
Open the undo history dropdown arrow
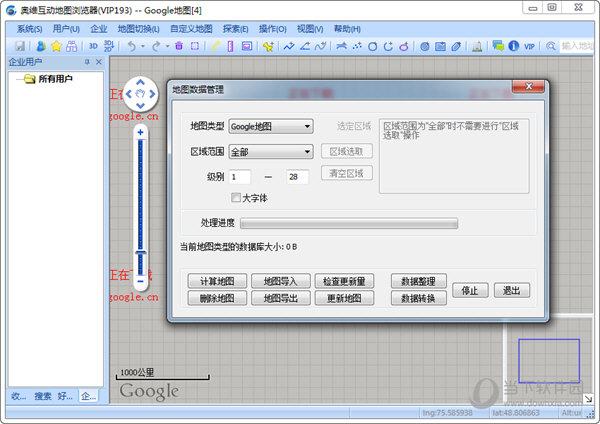click(143, 46)
